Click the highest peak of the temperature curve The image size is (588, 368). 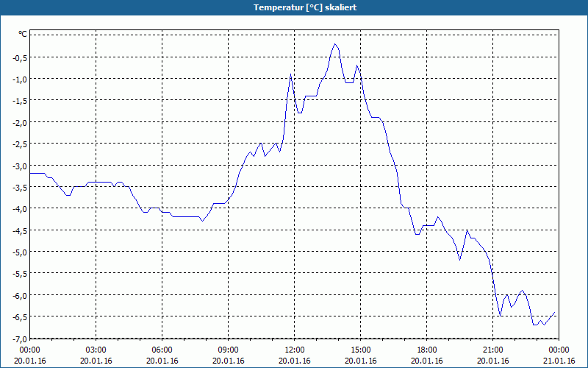point(335,44)
